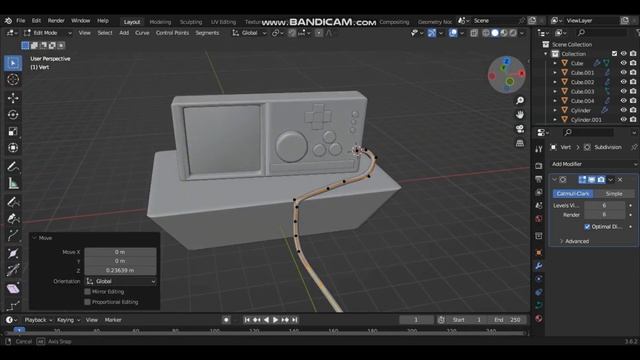Open the Modifiers wrench properties tab

point(539,266)
